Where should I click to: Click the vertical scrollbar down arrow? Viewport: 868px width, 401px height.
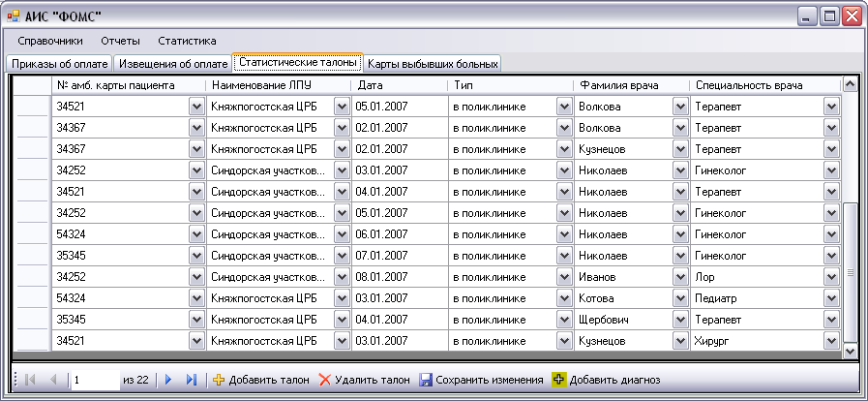point(850,351)
